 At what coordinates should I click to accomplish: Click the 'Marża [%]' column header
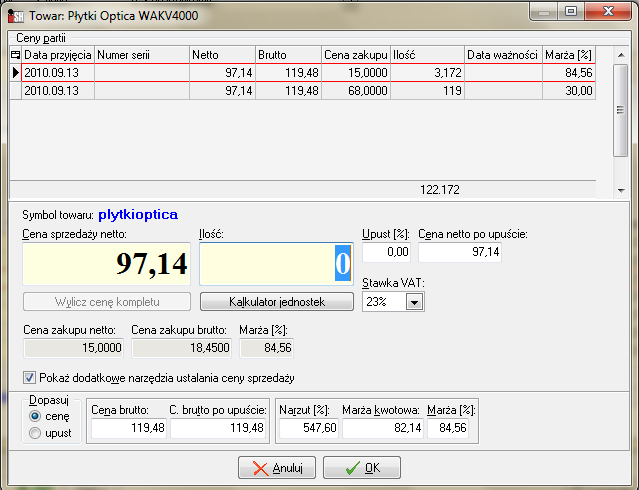click(569, 55)
